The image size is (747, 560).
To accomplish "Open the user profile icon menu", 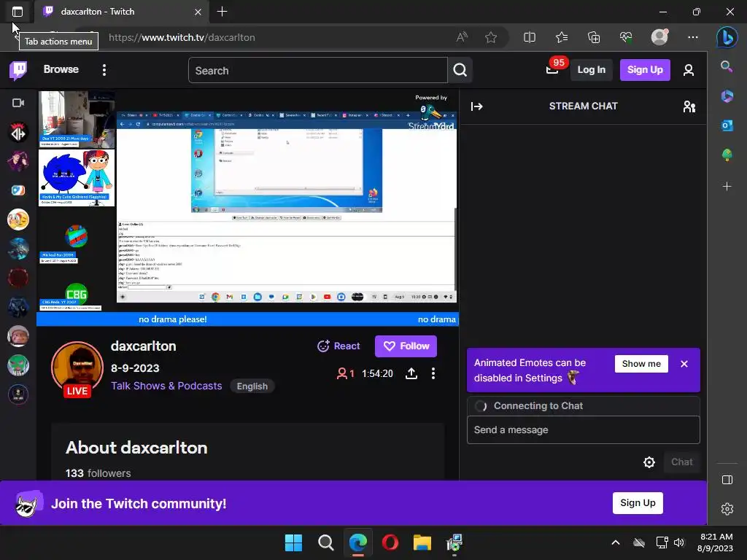I will pos(688,70).
